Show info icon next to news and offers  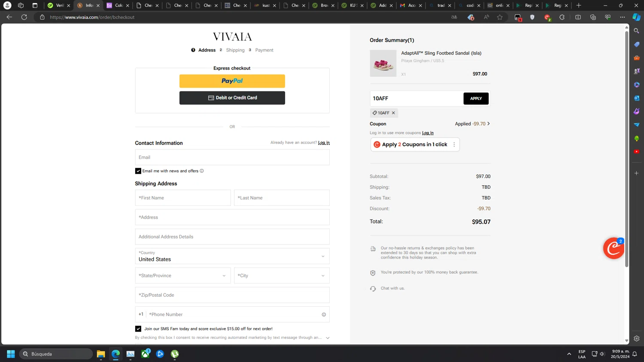pyautogui.click(x=202, y=171)
